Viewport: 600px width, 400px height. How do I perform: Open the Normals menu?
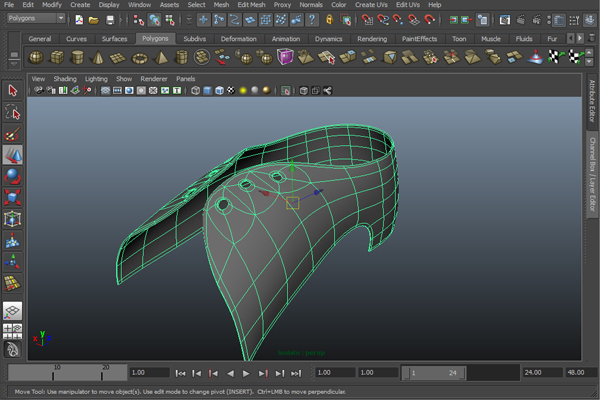tap(311, 5)
